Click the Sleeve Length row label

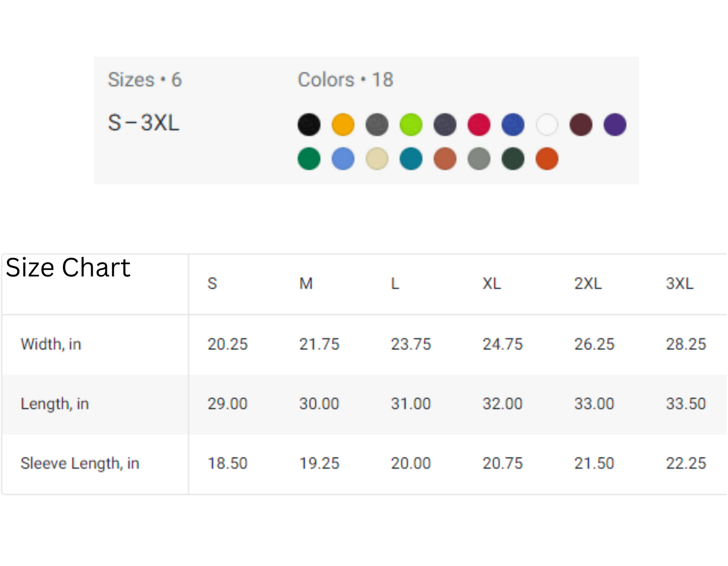(80, 463)
